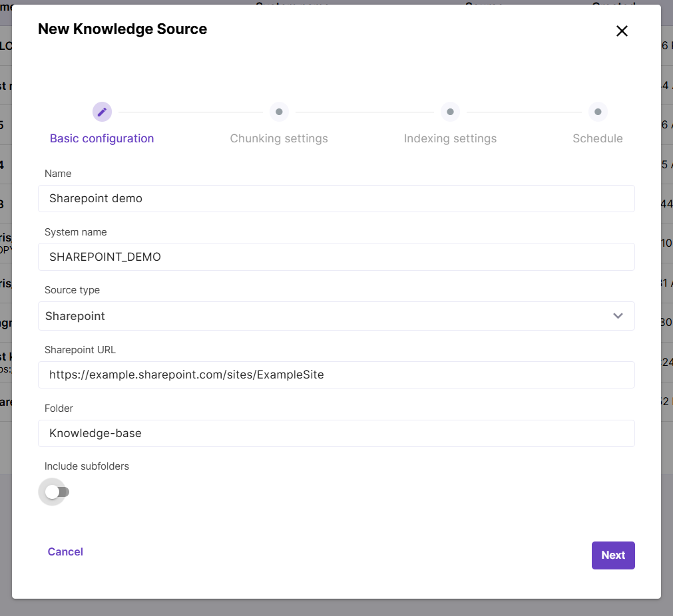
Task: Focus the Name field containing Sharepoint demo
Action: [x=336, y=198]
